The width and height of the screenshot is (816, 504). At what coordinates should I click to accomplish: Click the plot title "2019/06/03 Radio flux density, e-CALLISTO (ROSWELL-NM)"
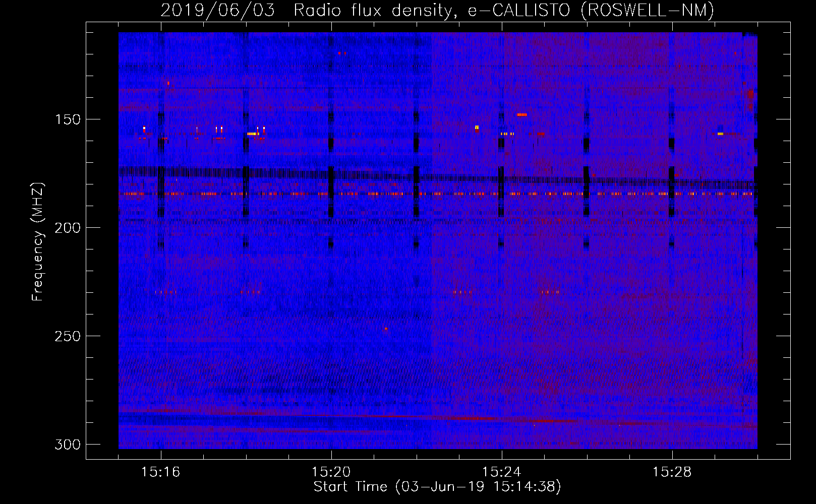437,10
